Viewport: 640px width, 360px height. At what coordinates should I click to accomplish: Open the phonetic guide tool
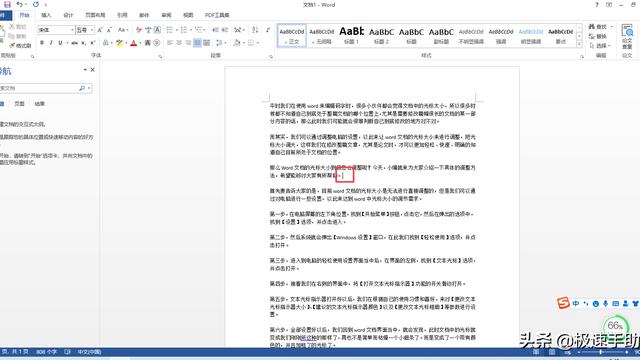148,30
